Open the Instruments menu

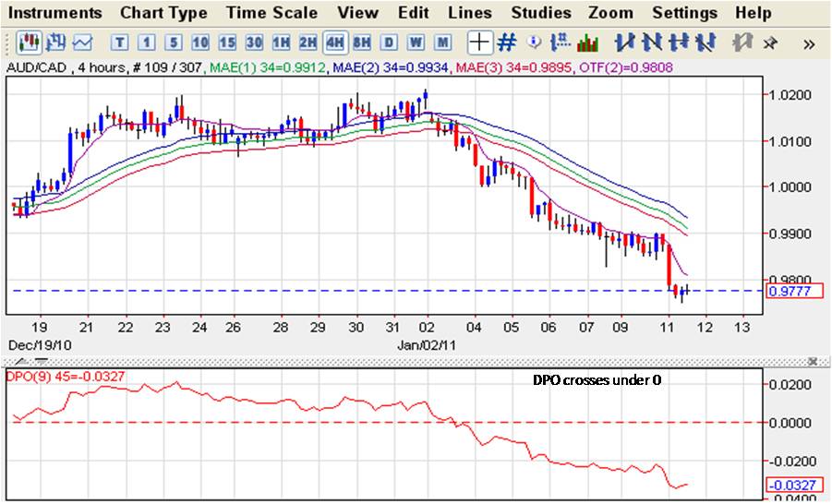[55, 13]
